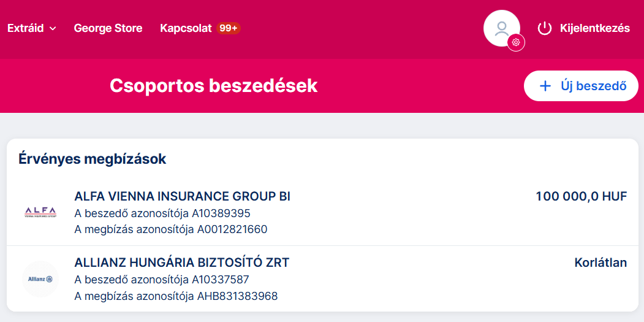Log out via the Kijelentkezés link
The image size is (644, 322).
[594, 28]
